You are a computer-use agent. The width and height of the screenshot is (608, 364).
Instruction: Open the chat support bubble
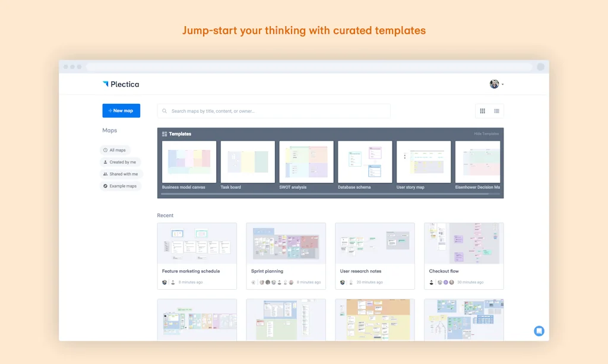(x=539, y=331)
